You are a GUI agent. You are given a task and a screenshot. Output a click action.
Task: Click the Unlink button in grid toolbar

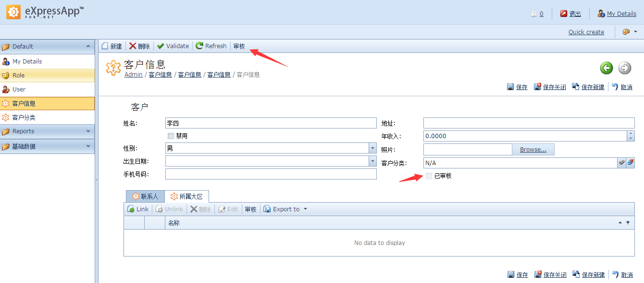coord(169,209)
